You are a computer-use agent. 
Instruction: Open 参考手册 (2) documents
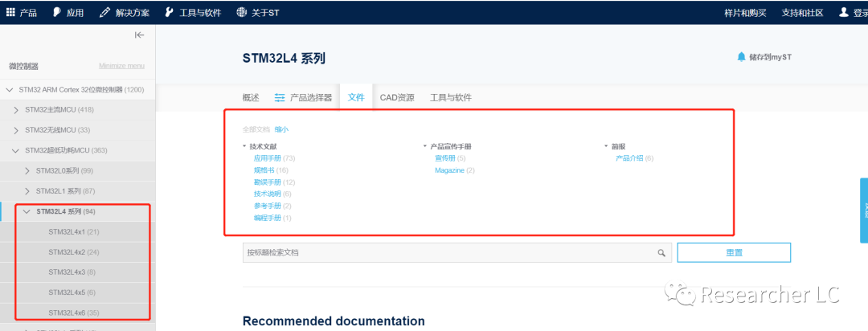coord(272,206)
